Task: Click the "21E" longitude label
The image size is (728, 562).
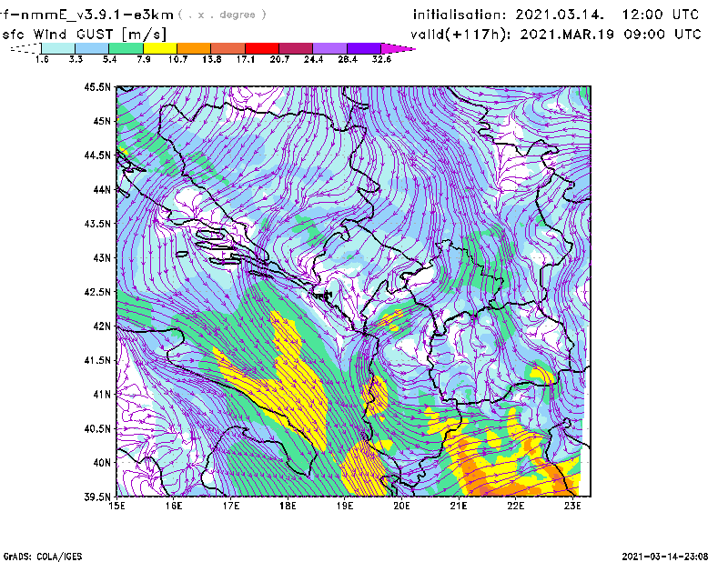Action: pos(459,506)
